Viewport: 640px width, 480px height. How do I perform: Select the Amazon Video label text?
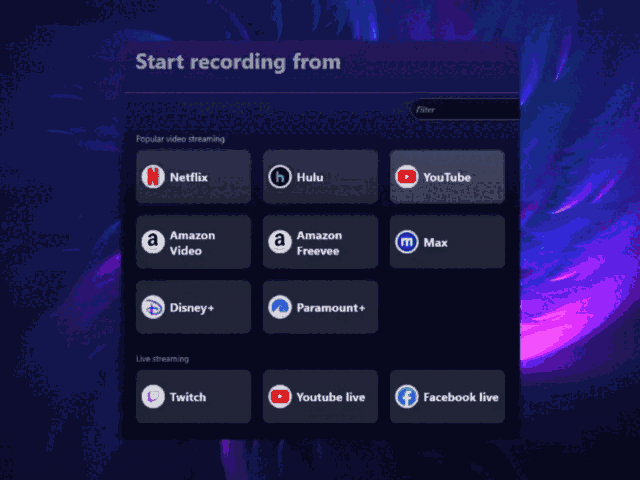(192, 243)
